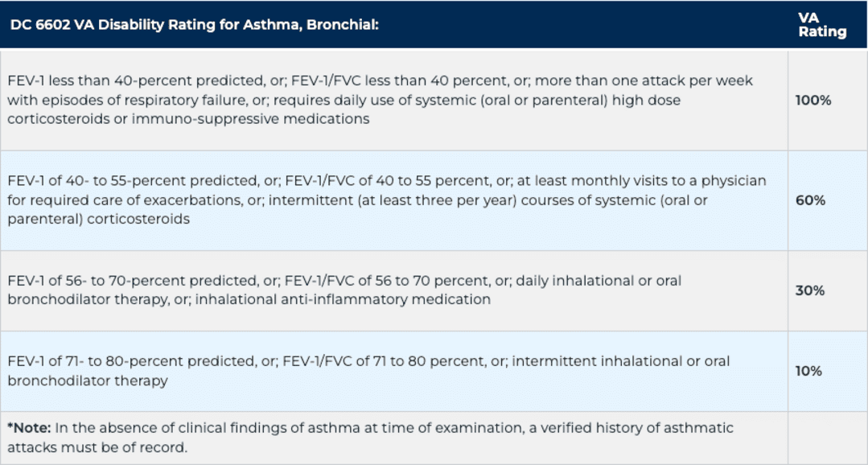Click the DC 6602 Asthma table header title
The height and width of the screenshot is (465, 868).
(x=195, y=25)
